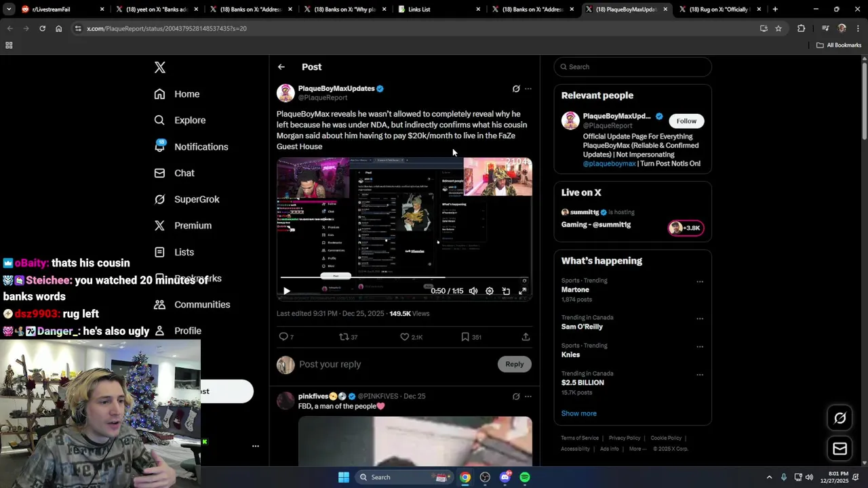This screenshot has height=488, width=868.
Task: Click Grok icon on pinkfives reply
Action: (516, 396)
